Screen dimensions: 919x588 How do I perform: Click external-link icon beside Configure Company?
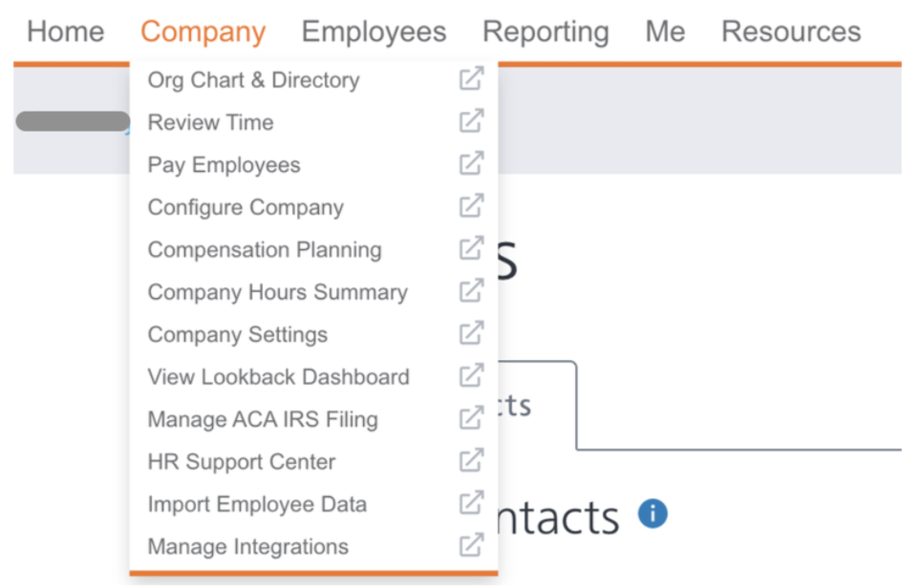tap(471, 205)
